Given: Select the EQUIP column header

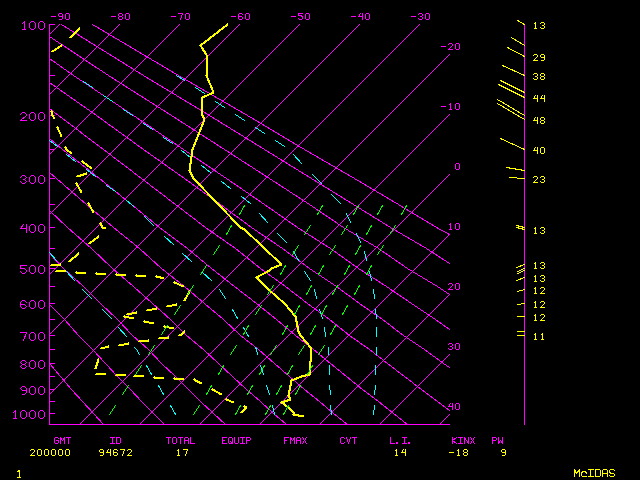Looking at the screenshot, I should click(x=237, y=440).
